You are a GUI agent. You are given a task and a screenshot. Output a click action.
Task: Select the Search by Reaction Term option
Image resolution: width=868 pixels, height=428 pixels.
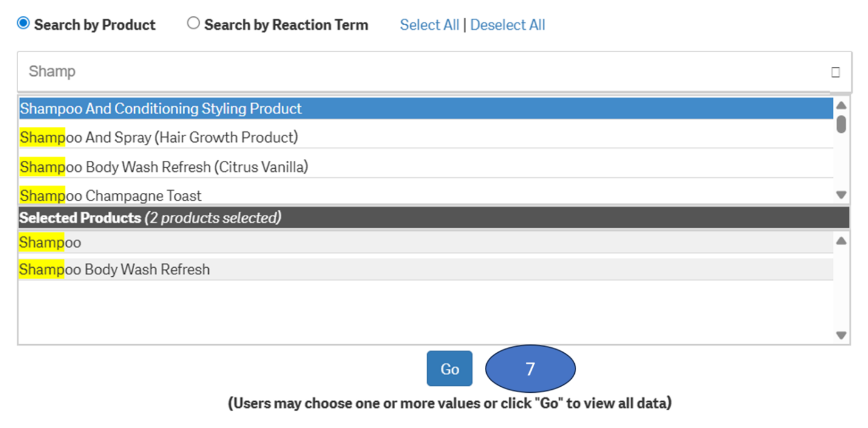(193, 24)
